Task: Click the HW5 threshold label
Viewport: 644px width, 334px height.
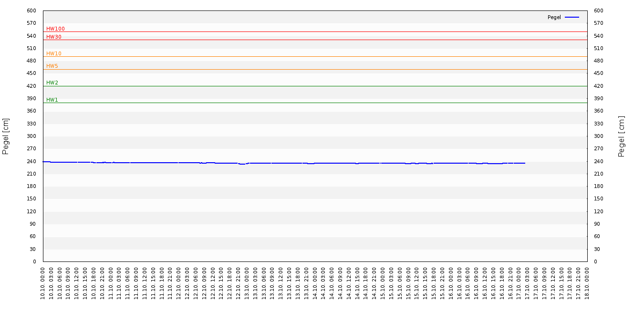Action: pos(52,66)
